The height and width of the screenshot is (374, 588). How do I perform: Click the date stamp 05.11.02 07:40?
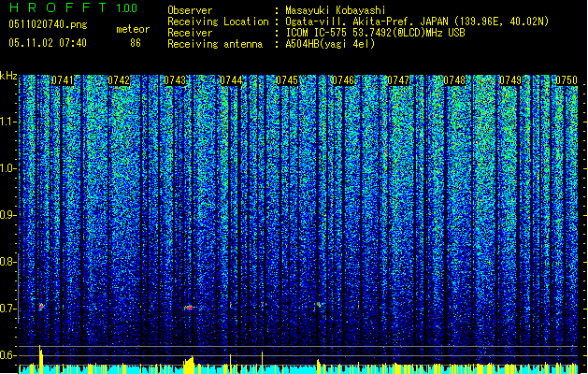(48, 43)
